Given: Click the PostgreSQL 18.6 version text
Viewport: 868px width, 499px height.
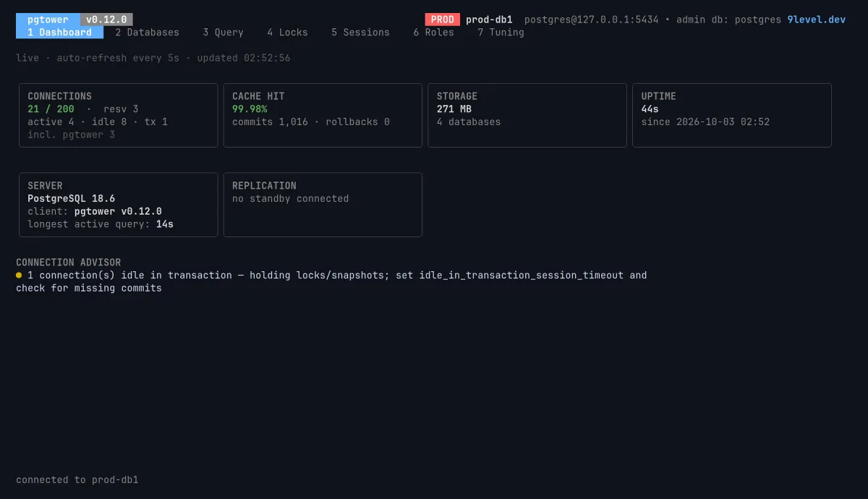Looking at the screenshot, I should [x=71, y=199].
